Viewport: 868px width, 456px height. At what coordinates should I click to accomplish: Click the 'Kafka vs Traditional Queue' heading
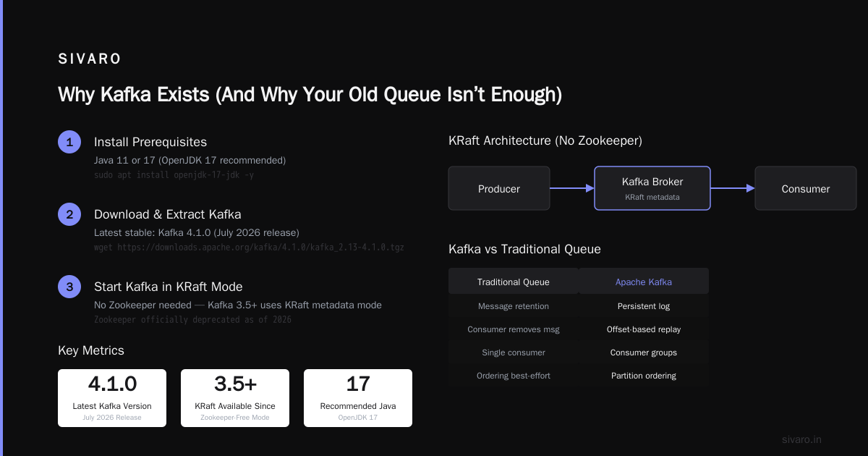click(x=524, y=249)
